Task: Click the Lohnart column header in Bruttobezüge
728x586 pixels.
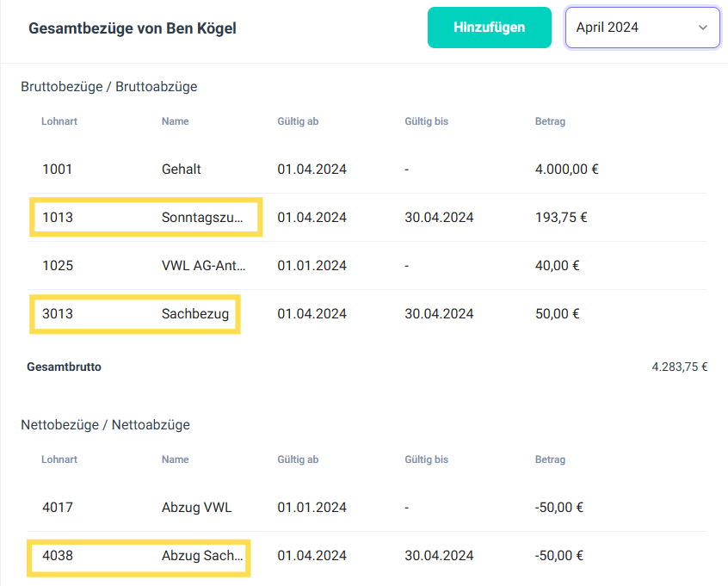Action: tap(59, 121)
